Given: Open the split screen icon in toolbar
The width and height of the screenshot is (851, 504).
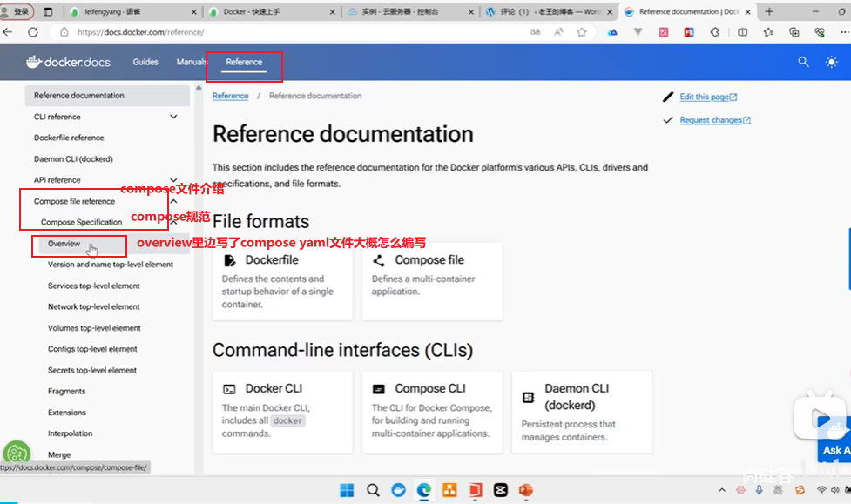Looking at the screenshot, I should pyautogui.click(x=742, y=32).
